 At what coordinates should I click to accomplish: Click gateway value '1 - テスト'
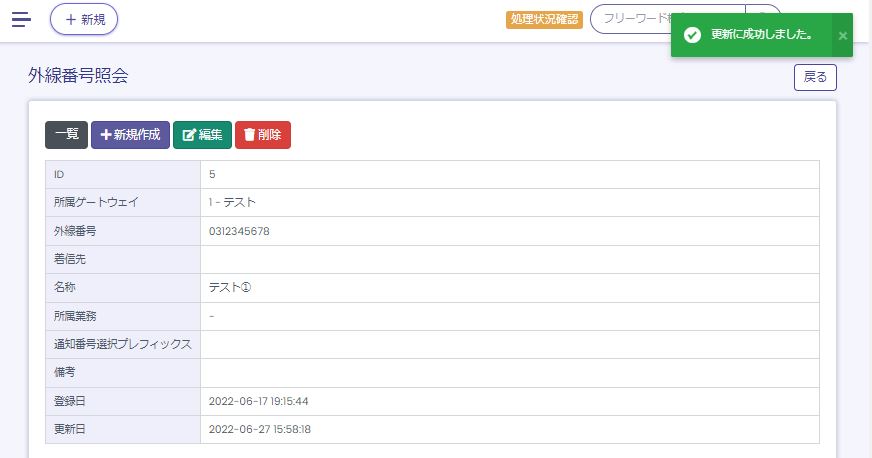click(232, 203)
